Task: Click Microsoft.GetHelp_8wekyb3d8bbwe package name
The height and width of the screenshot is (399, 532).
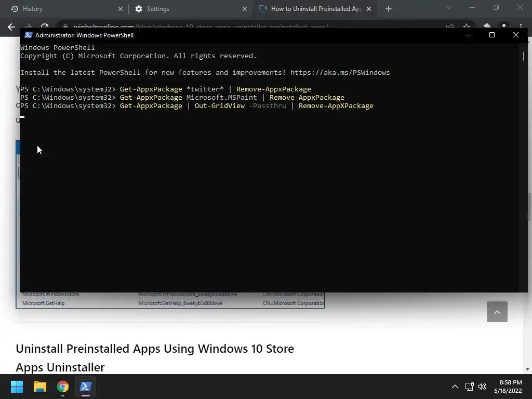Action: 180,303
